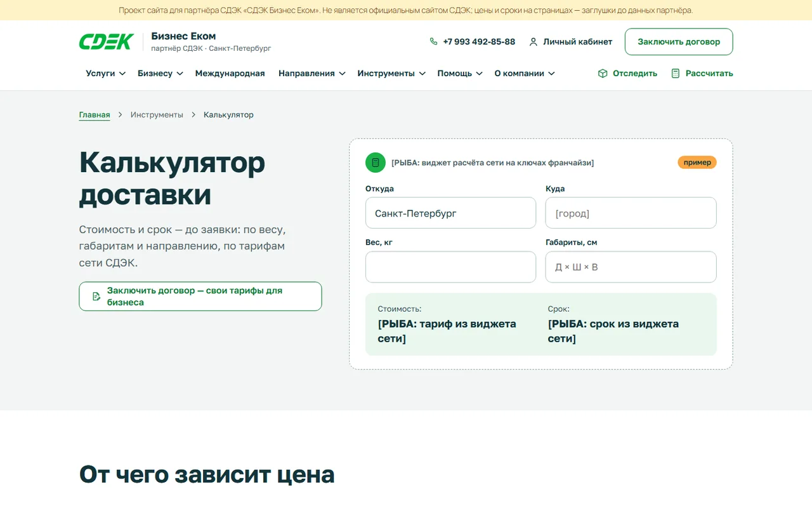Open the Помощь menu

tap(460, 74)
